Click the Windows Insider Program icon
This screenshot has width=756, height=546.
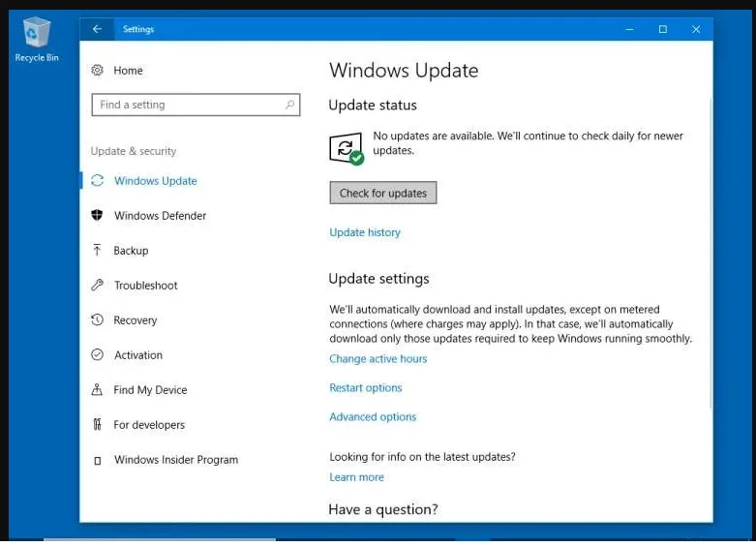point(98,460)
